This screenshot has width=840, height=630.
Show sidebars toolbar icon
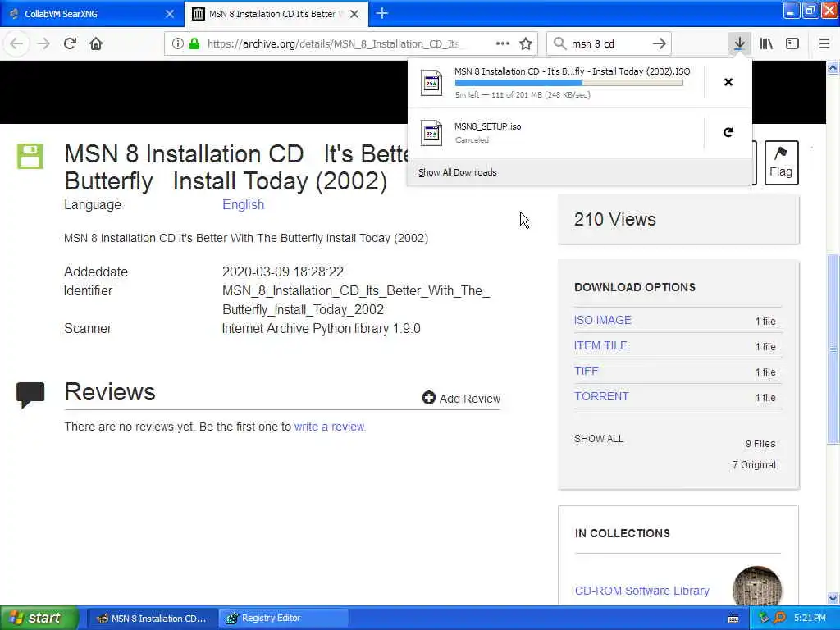[x=792, y=43]
